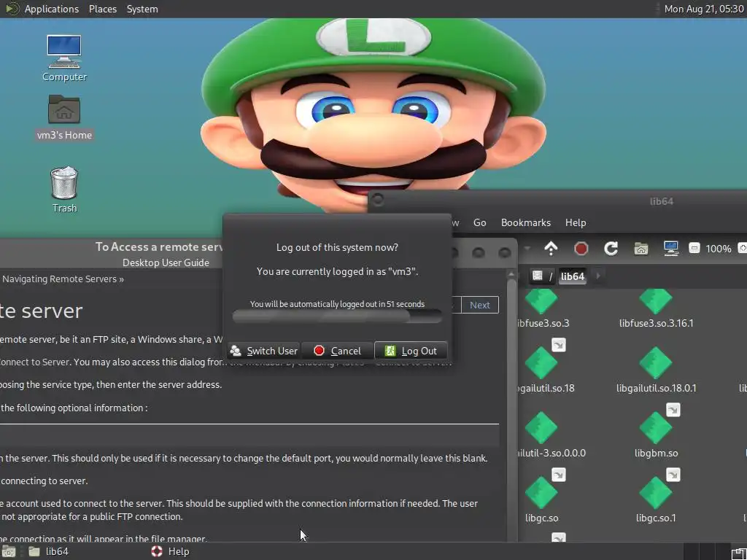Click the Switch User button

263,351
